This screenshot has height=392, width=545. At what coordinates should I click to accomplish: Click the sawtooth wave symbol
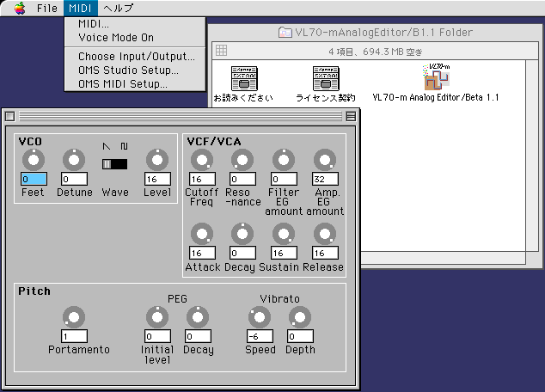[x=107, y=146]
